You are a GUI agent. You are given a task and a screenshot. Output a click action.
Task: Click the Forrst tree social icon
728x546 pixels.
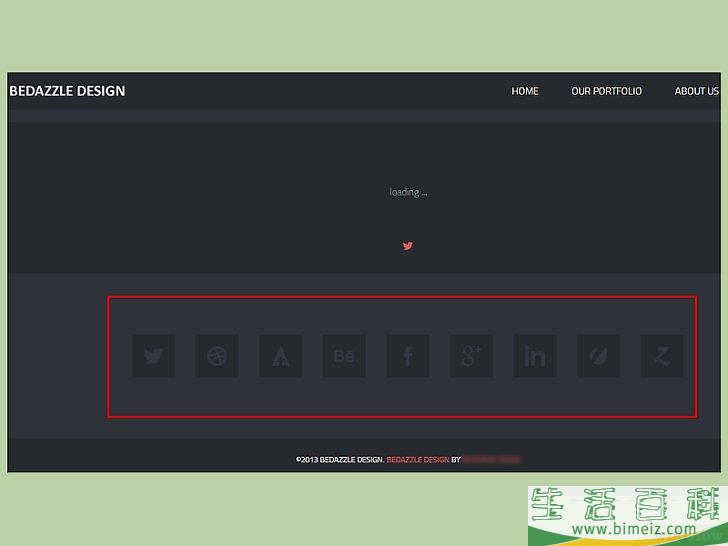click(x=280, y=356)
